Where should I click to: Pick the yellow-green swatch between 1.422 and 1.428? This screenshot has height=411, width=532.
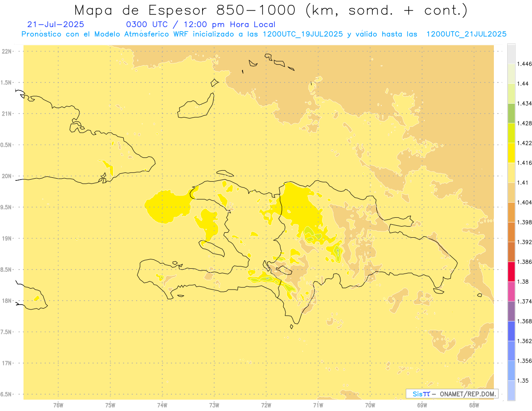(511, 133)
